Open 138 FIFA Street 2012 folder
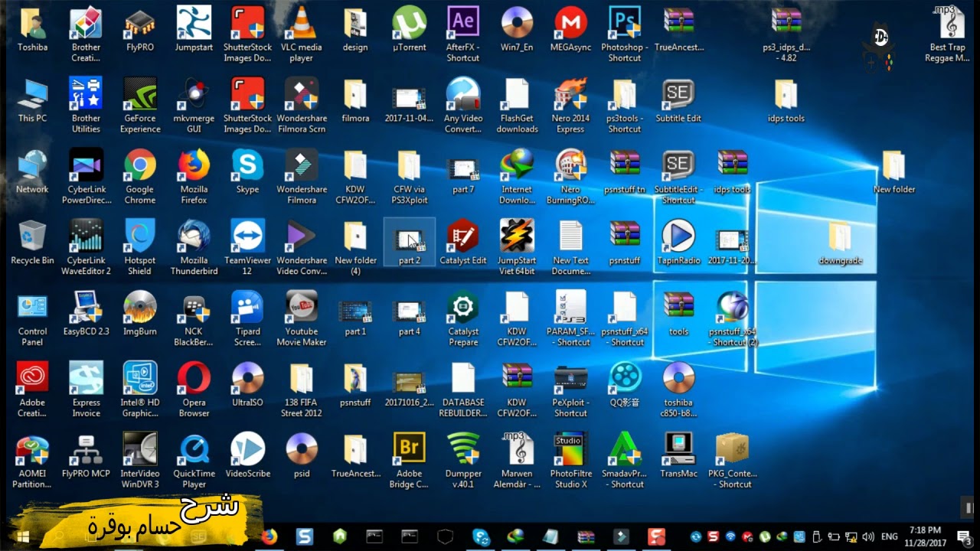The height and width of the screenshot is (551, 980). pyautogui.click(x=302, y=378)
